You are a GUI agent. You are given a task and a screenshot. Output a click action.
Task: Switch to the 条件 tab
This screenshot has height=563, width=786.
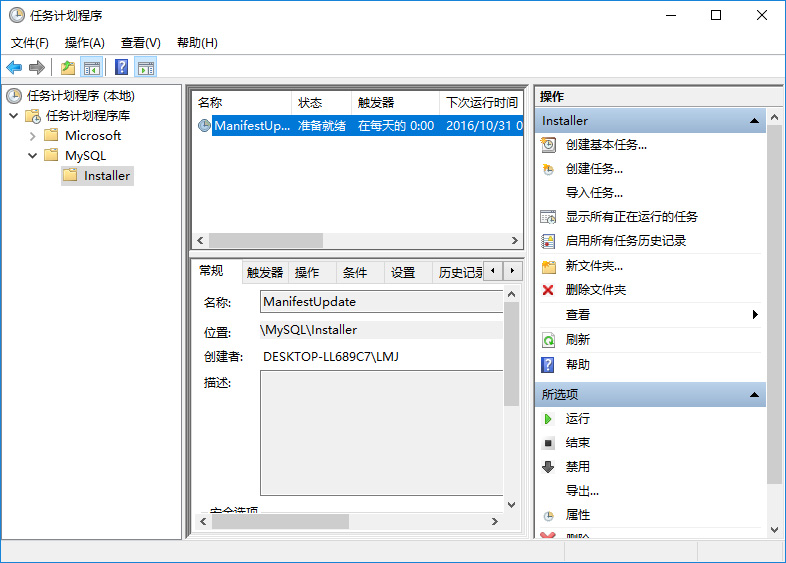[355, 272]
